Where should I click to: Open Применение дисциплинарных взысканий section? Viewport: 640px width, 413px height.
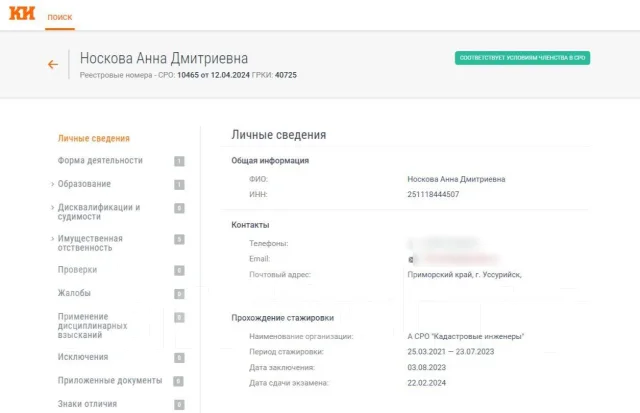(x=92, y=326)
